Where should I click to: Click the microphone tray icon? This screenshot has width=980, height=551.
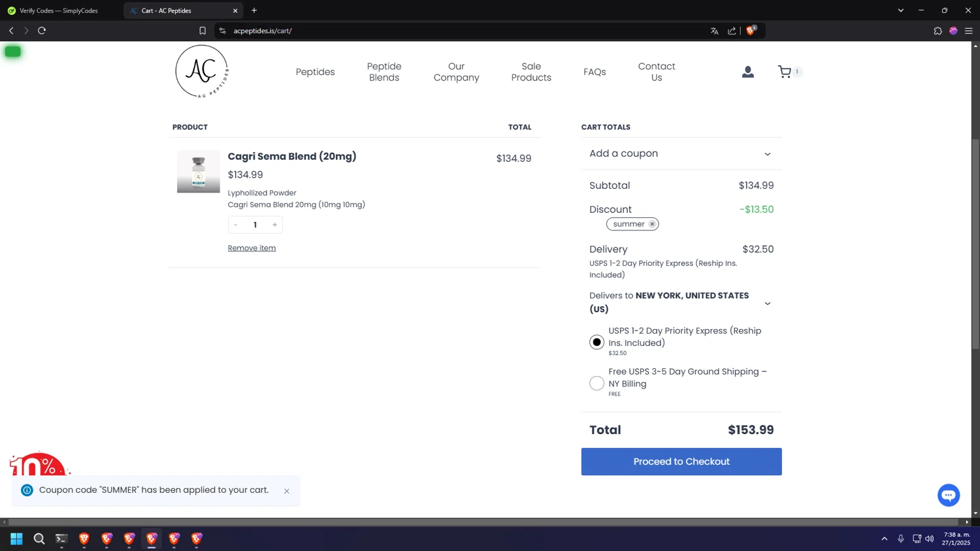(900, 539)
